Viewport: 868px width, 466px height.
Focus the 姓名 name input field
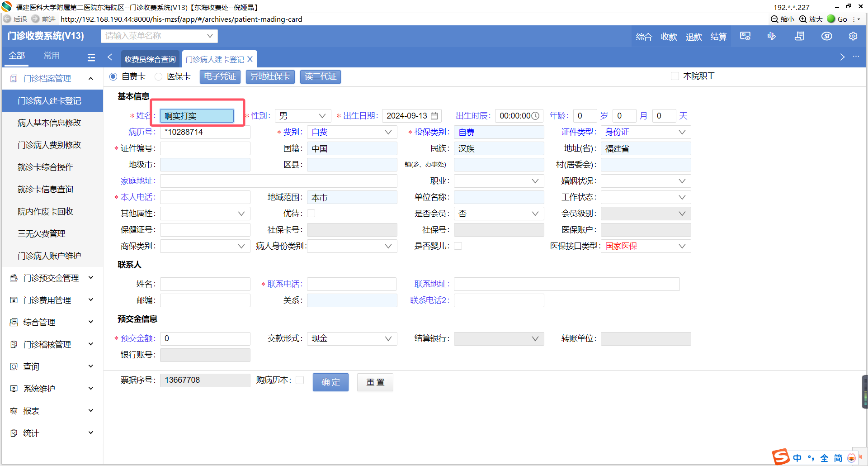pos(197,116)
